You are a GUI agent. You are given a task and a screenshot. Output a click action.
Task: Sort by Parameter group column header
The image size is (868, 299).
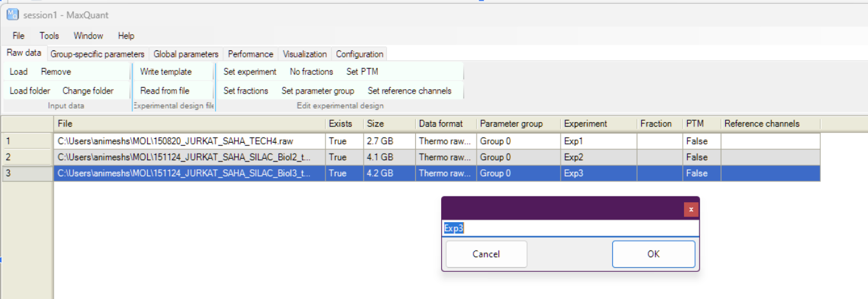tap(518, 124)
